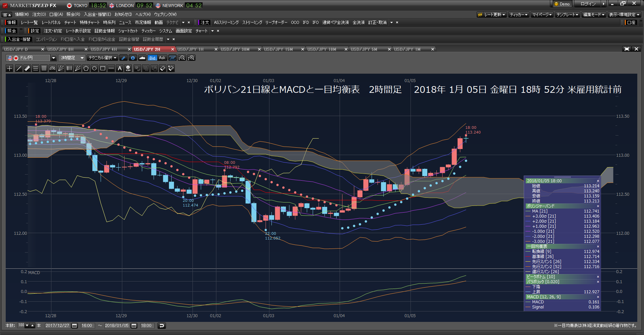Open the マイページ dropdown
This screenshot has height=335, width=644.
tap(542, 14)
